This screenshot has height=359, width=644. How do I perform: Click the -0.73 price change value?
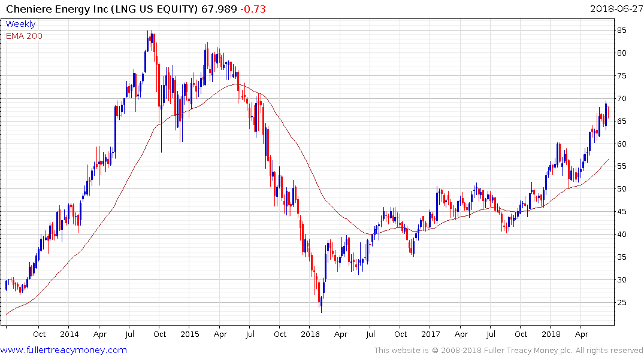click(x=253, y=8)
